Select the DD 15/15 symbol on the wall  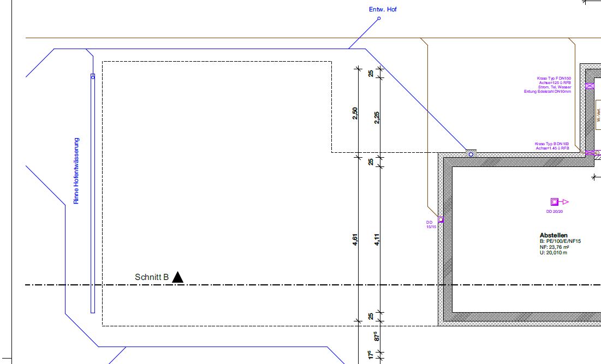(441, 220)
